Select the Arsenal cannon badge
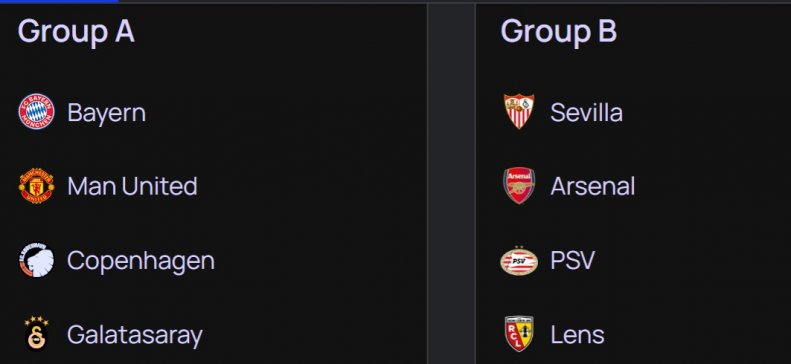Image resolution: width=791 pixels, height=364 pixels. tap(519, 186)
